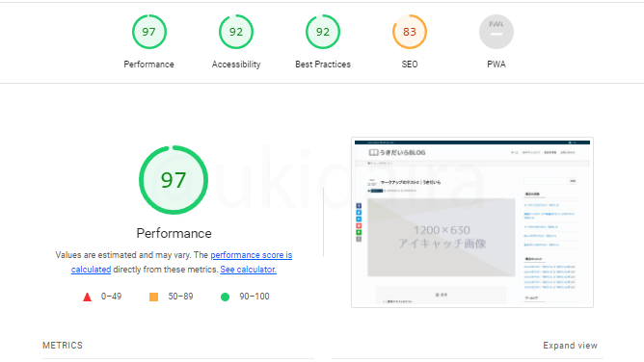Click the SEO score gauge showing 83

click(x=410, y=32)
